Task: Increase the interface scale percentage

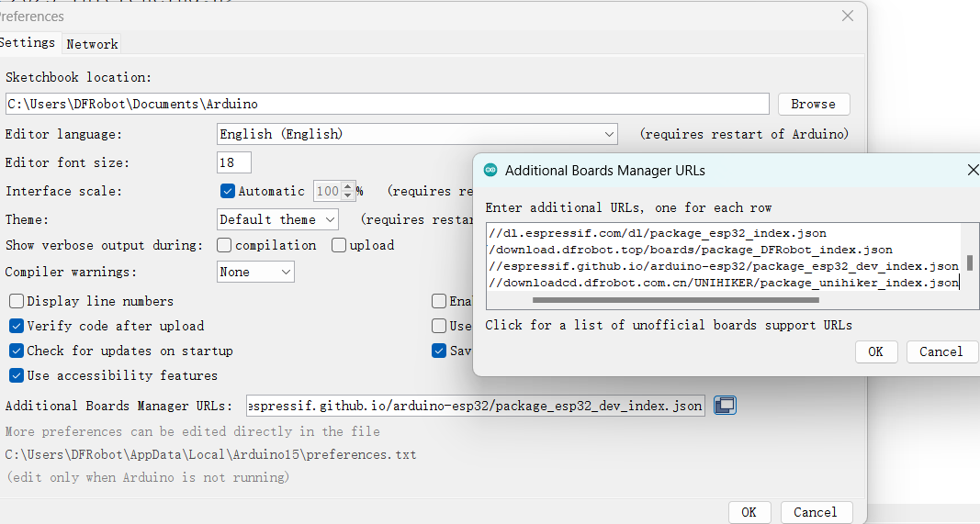Action: [347, 186]
